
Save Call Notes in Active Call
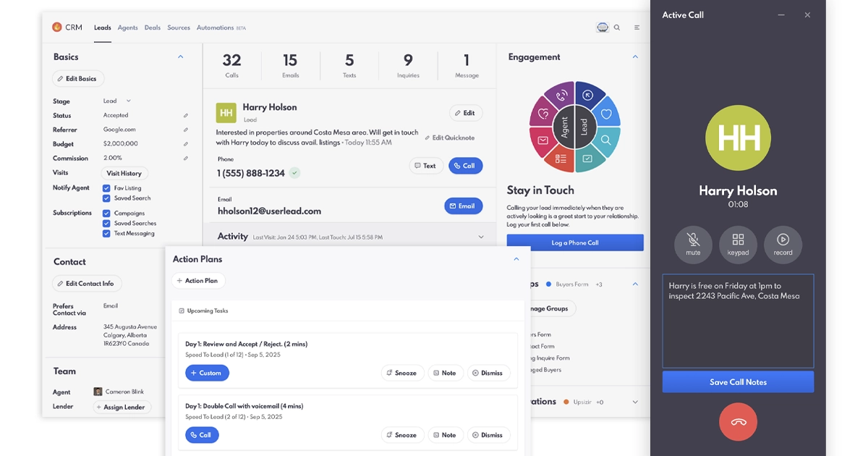pos(738,382)
